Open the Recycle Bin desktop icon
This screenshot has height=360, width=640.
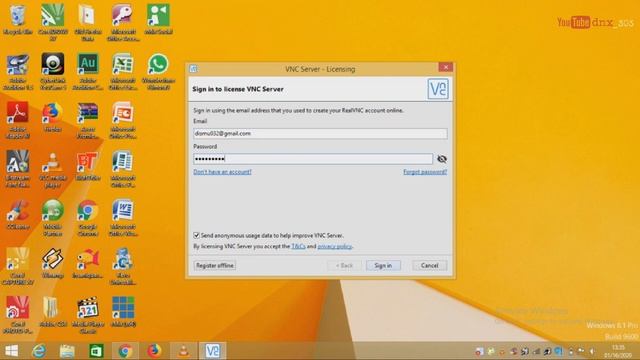18,20
